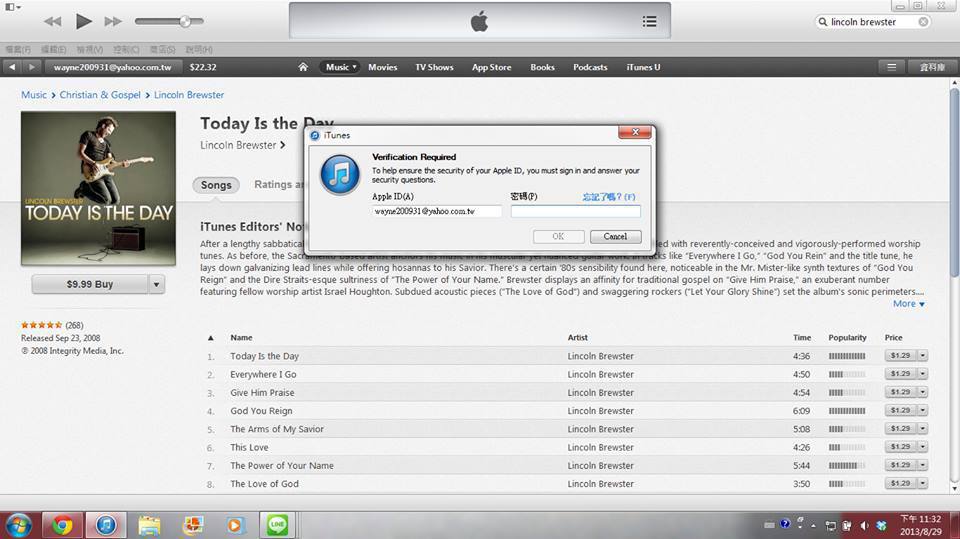
Task: Select the song Everywhere I Go
Action: (x=263, y=374)
